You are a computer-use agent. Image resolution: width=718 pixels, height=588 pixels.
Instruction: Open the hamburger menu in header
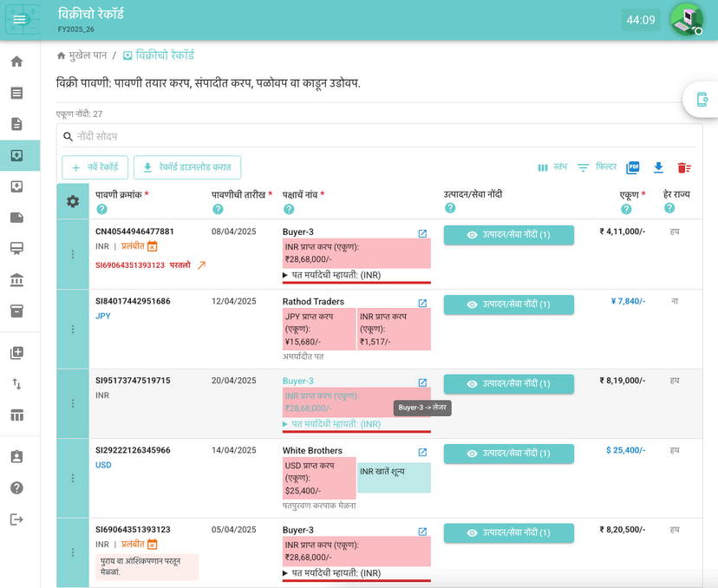[x=19, y=20]
